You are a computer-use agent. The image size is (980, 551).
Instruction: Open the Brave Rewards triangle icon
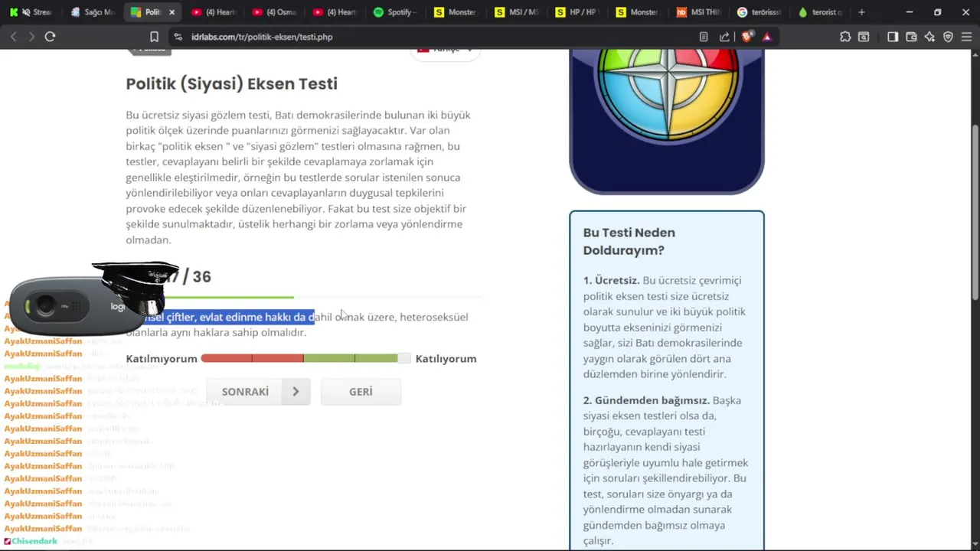(766, 37)
